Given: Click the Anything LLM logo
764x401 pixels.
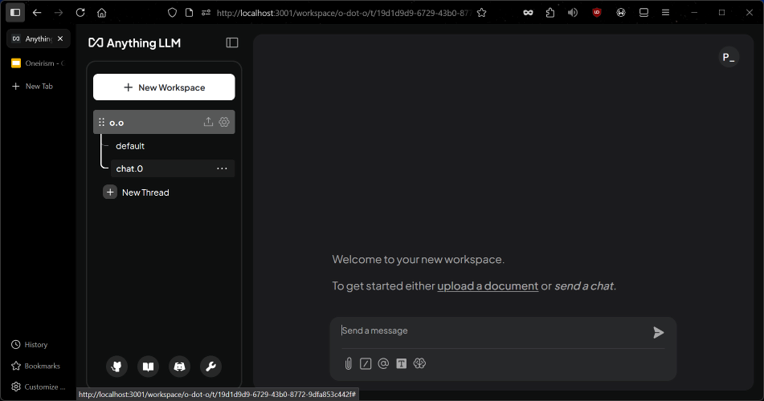Looking at the screenshot, I should click(x=134, y=43).
